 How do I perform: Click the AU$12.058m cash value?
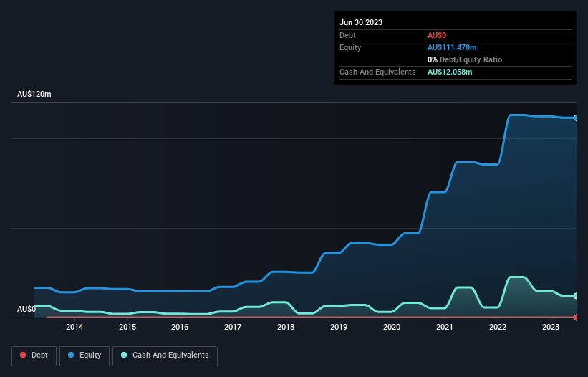450,72
